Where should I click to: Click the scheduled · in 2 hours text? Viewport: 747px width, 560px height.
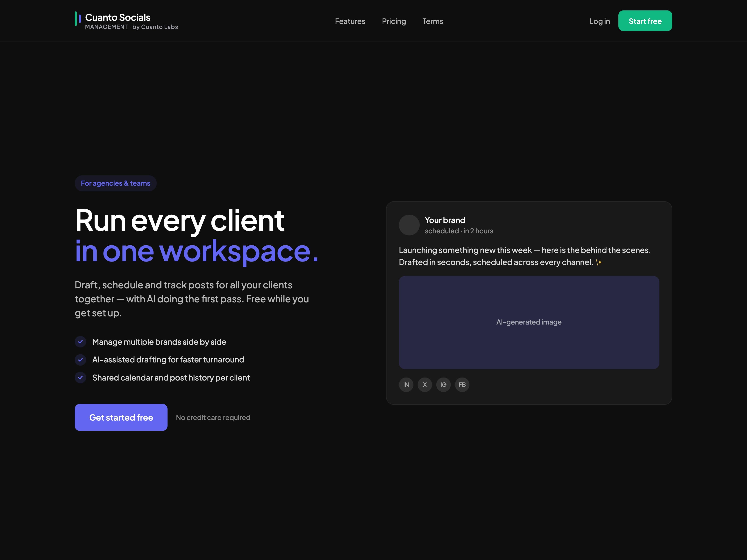(459, 231)
